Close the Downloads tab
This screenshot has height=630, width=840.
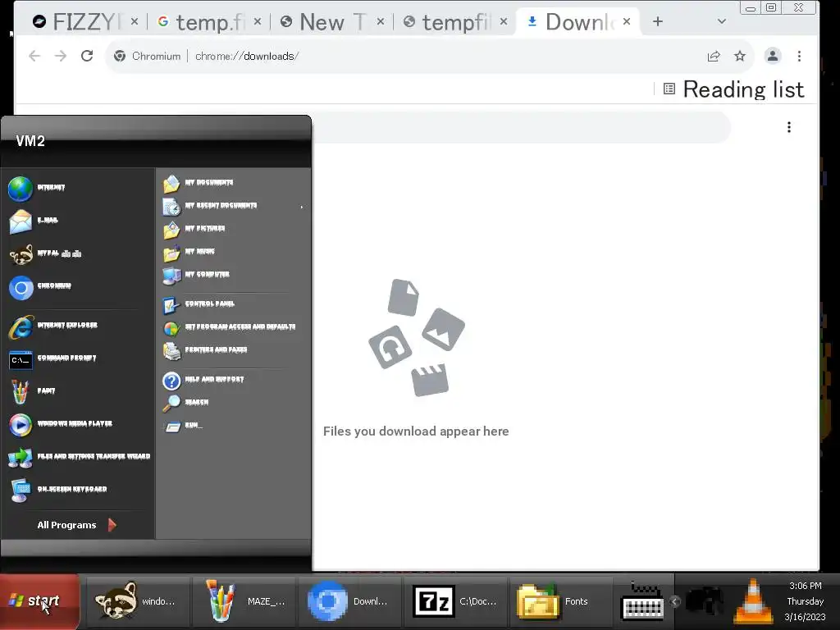tap(627, 21)
